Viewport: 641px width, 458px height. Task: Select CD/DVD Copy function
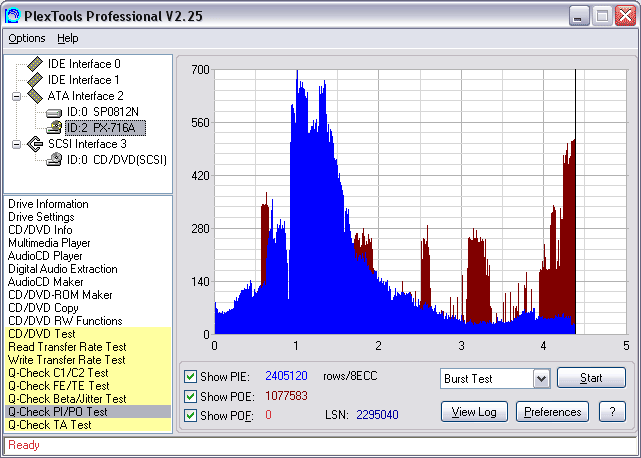(43, 308)
